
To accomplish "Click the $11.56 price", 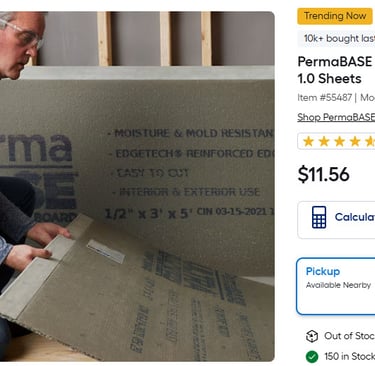I will [323, 174].
